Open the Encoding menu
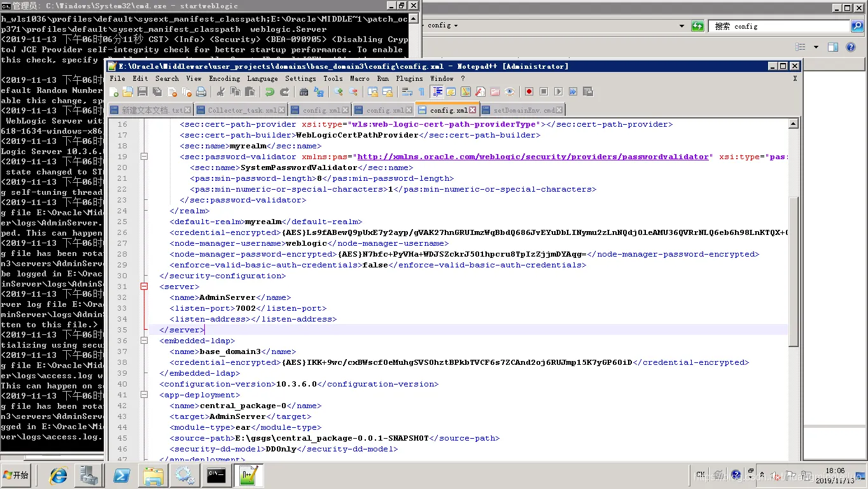Viewport: 868px width, 489px height. [225, 78]
